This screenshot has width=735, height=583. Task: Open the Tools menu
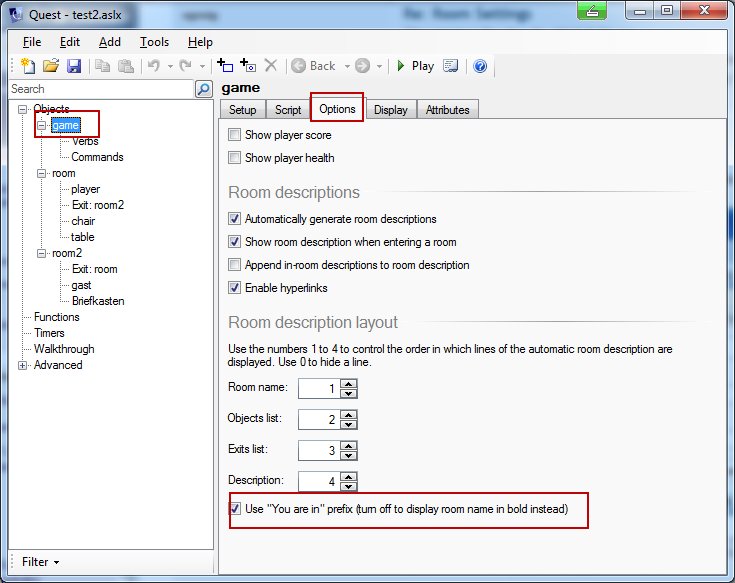(154, 42)
